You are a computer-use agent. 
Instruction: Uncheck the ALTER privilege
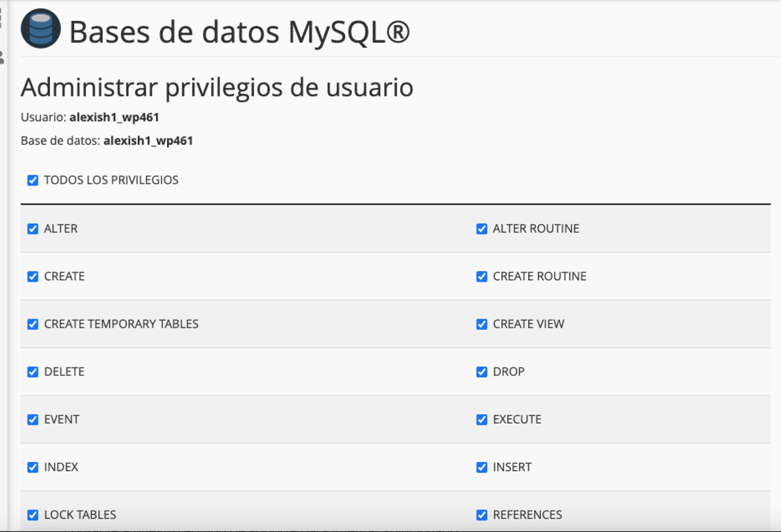click(x=33, y=229)
